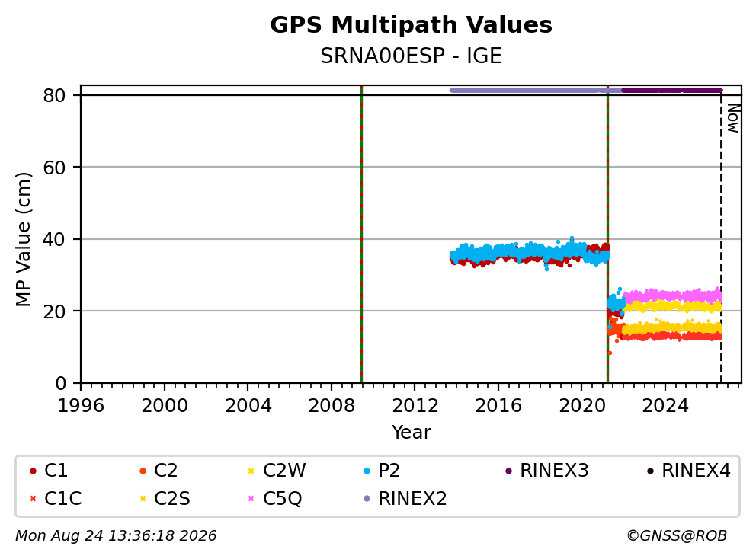Click the C1C legend entry

tap(56, 498)
